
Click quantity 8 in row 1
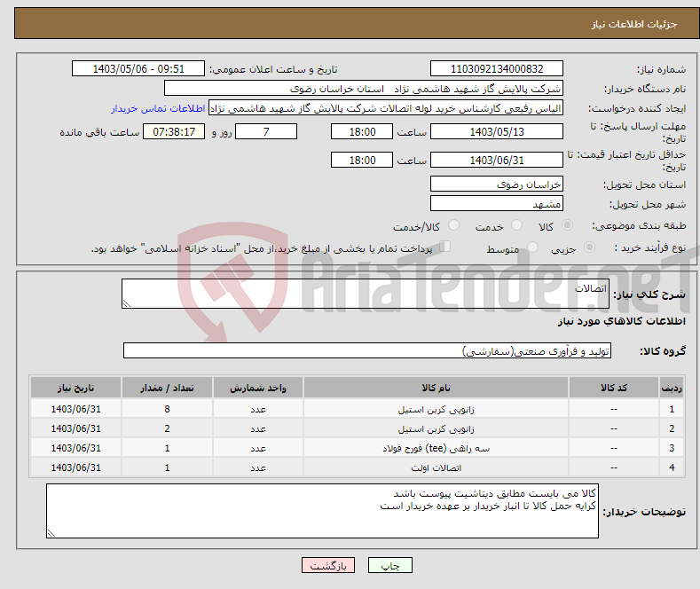tap(167, 409)
